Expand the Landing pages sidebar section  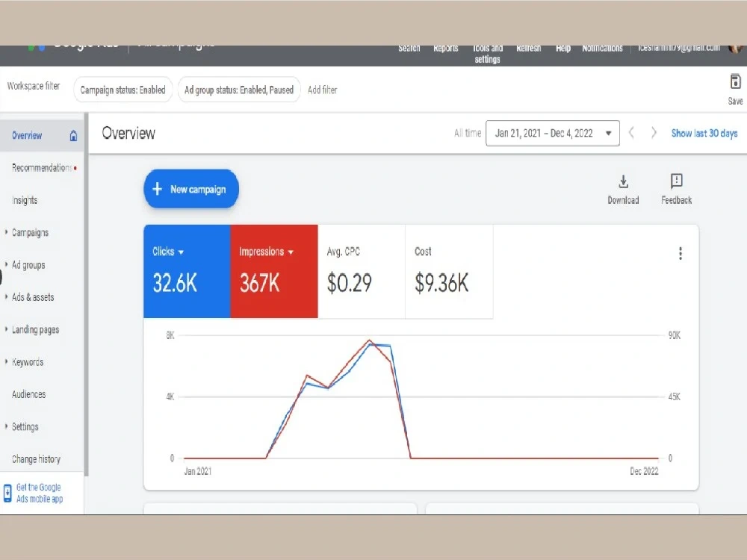point(6,329)
